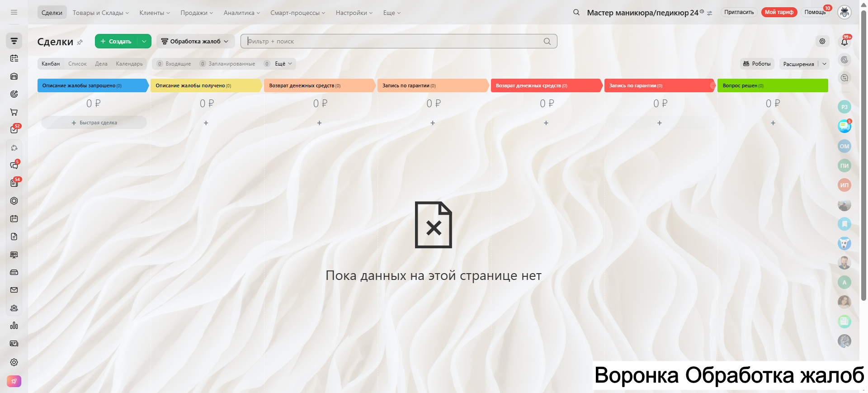
Task: Open messenger chats icon with 5 badge in left sidebar
Action: point(14,166)
